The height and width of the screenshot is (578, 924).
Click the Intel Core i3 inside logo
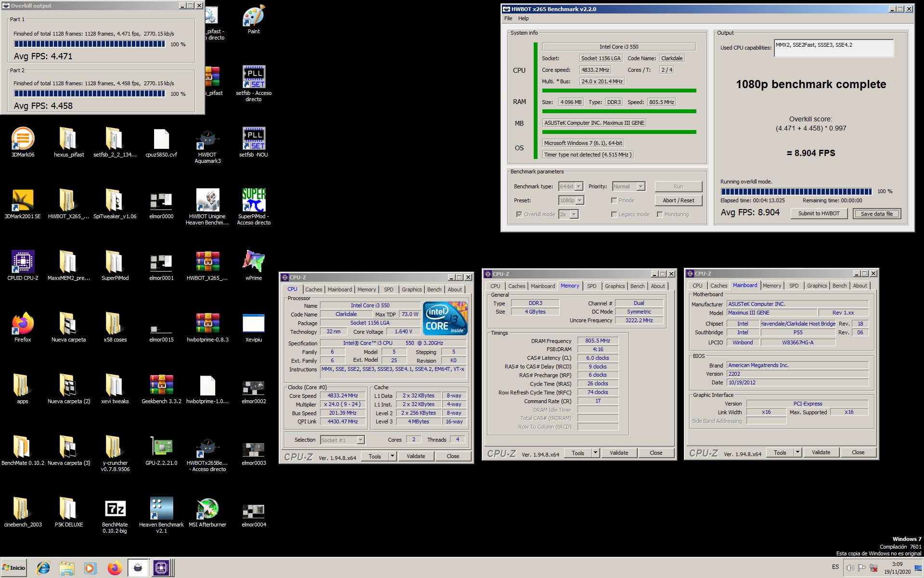pos(445,318)
